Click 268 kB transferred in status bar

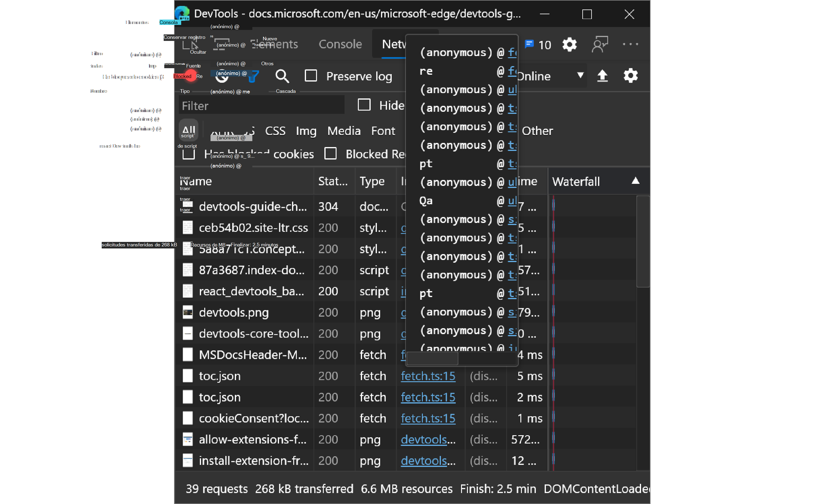pos(304,489)
